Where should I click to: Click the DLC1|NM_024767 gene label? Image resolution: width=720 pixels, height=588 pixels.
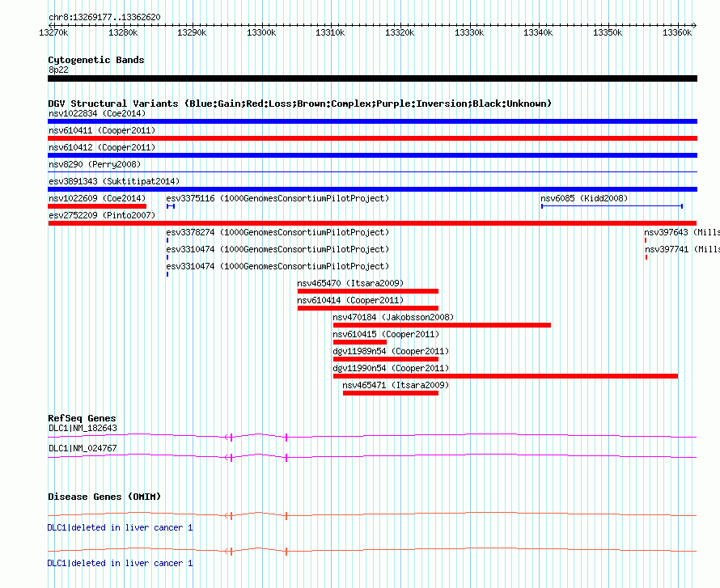[x=83, y=448]
